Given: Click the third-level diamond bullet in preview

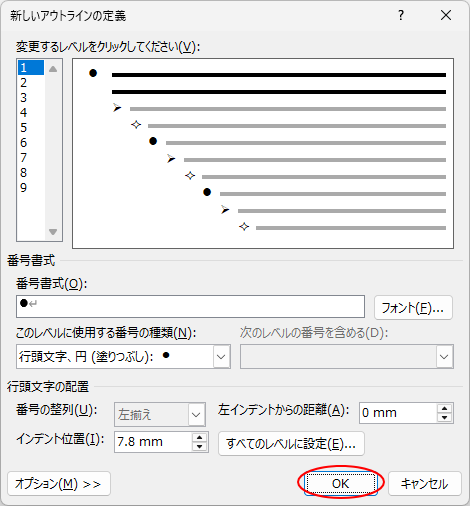Looking at the screenshot, I should [136, 125].
